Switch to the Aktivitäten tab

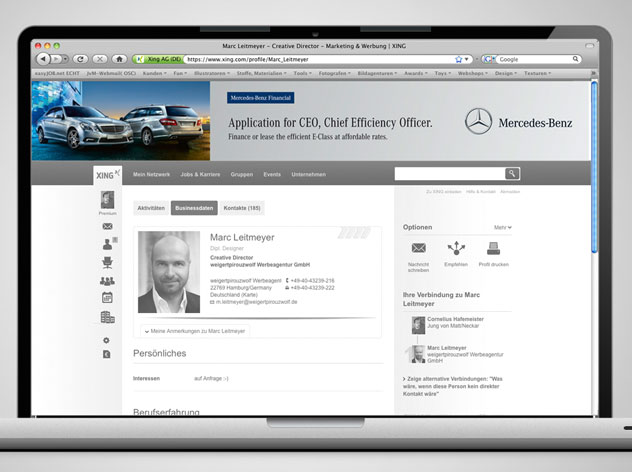pos(151,208)
